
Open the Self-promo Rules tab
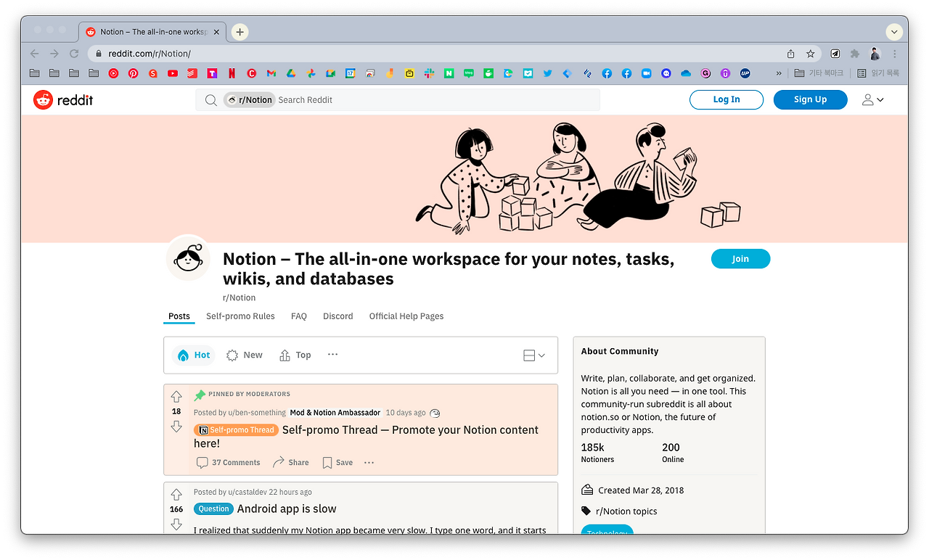240,316
